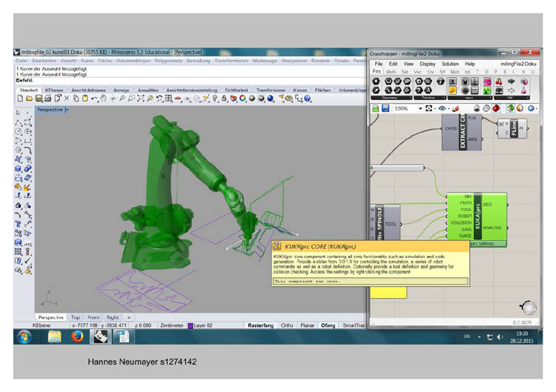Click the Windows Start button
556x392 pixels.
[x=24, y=336]
